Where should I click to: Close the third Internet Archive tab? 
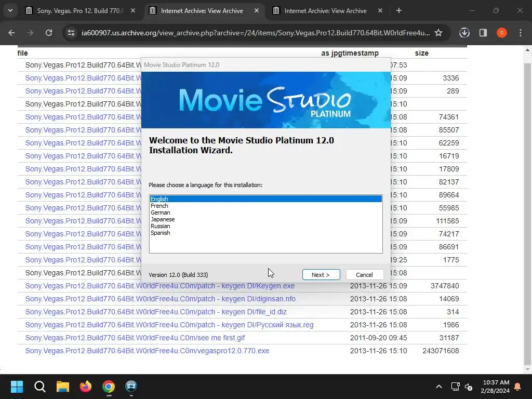[380, 10]
